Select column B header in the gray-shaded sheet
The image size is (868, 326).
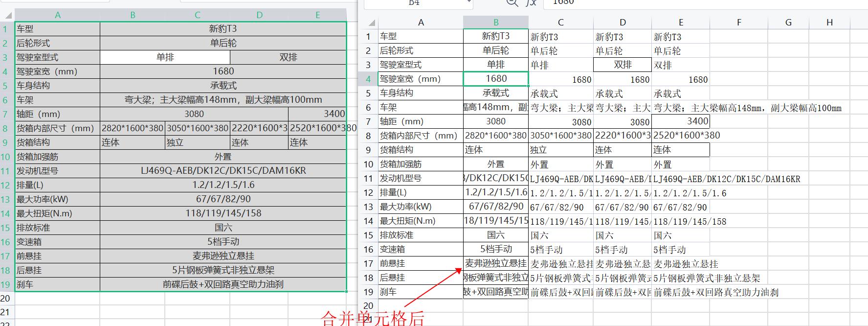click(133, 15)
